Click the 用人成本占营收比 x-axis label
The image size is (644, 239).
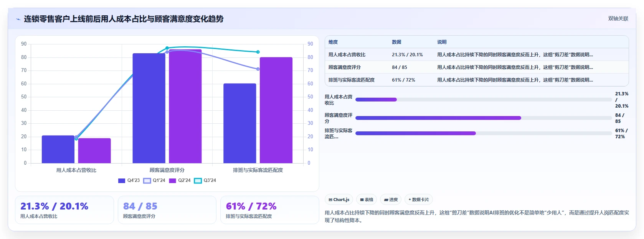click(76, 170)
